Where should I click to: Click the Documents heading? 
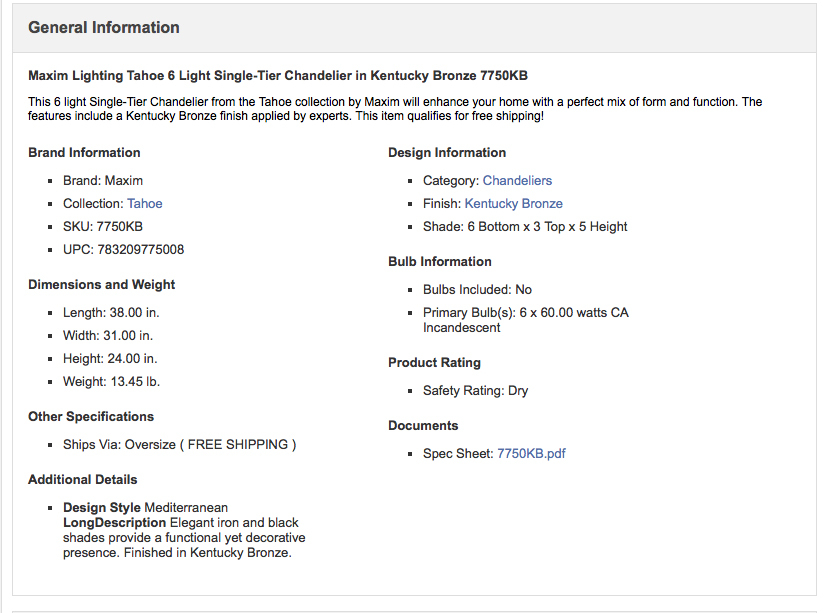(x=423, y=426)
